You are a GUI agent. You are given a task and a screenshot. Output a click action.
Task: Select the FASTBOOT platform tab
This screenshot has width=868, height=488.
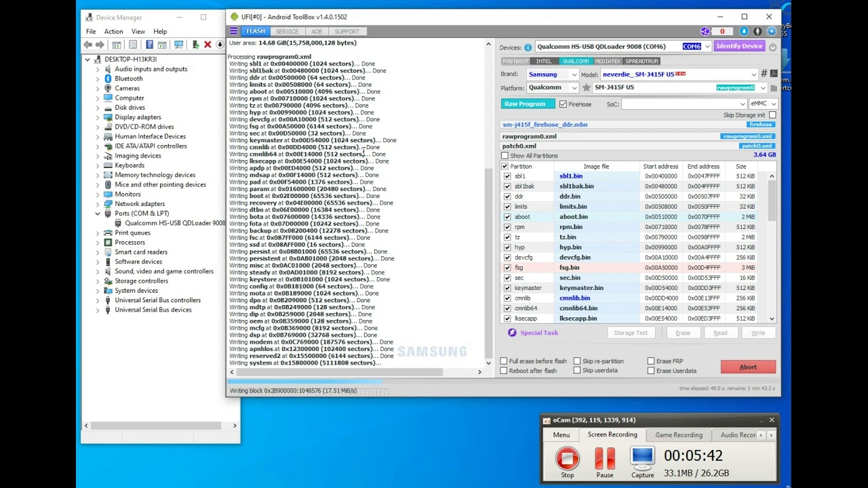pos(515,61)
